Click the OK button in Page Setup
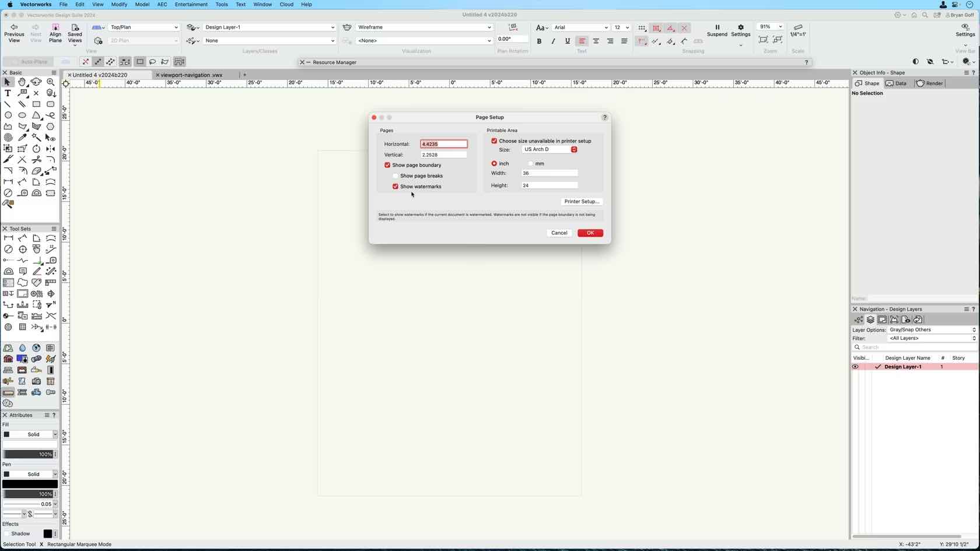 pyautogui.click(x=590, y=233)
